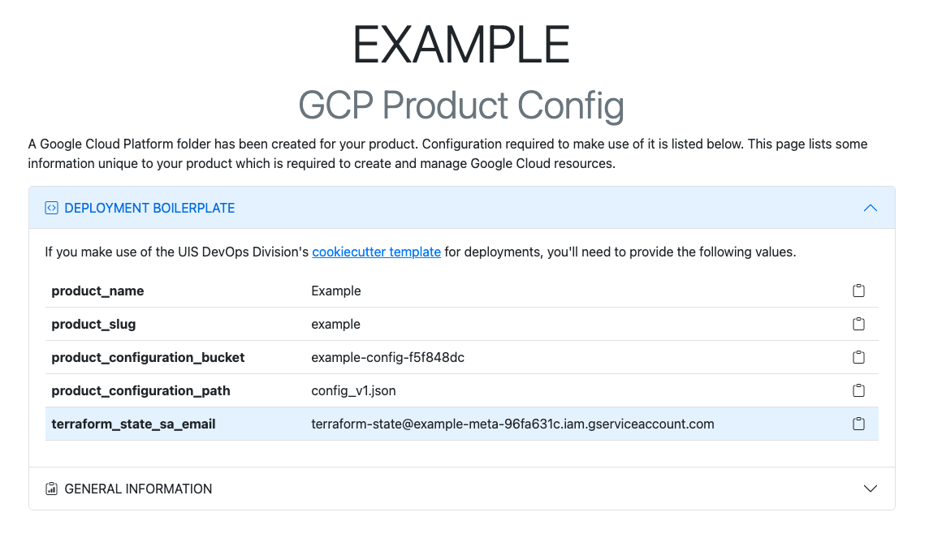
Task: Click the clipboard icon beside General Information
Action: (x=51, y=489)
